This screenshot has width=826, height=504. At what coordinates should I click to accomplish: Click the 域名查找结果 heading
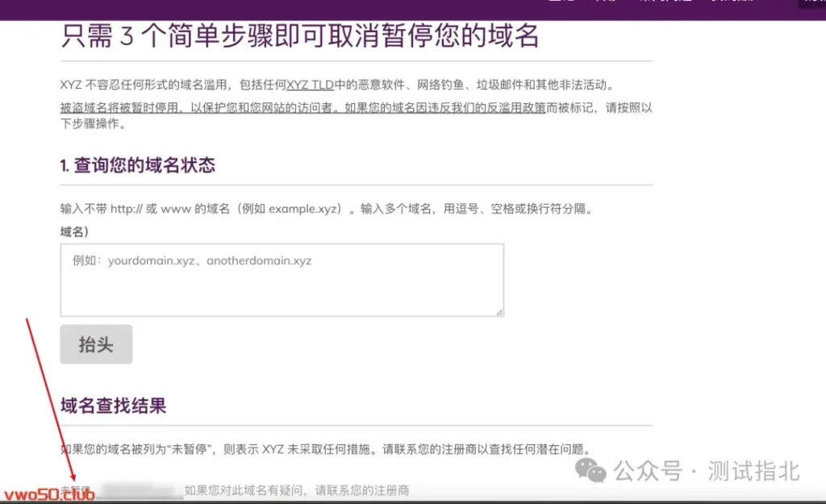pyautogui.click(x=113, y=406)
